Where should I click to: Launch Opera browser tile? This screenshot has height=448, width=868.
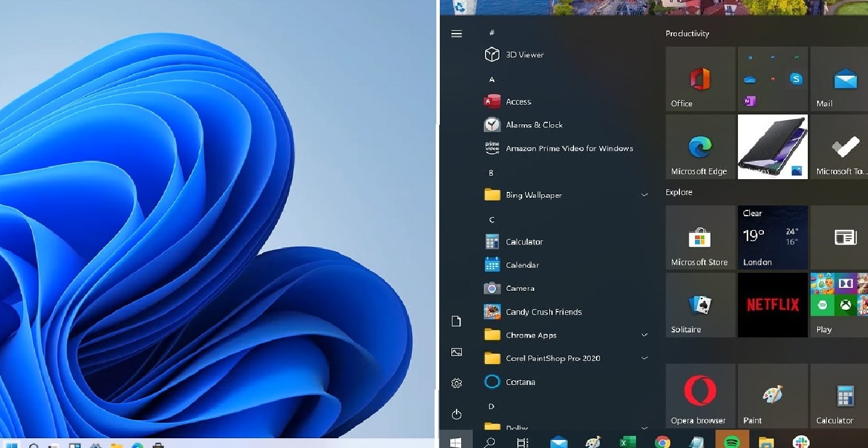pos(700,395)
